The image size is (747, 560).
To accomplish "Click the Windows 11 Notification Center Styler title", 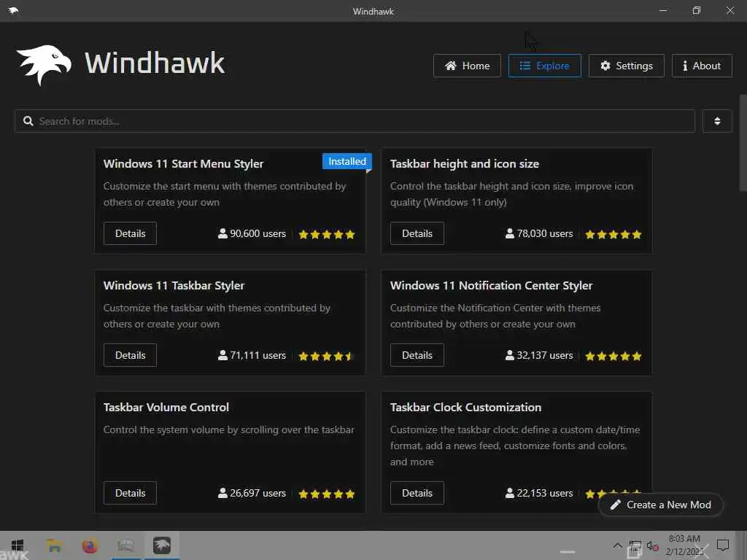I will [x=491, y=286].
